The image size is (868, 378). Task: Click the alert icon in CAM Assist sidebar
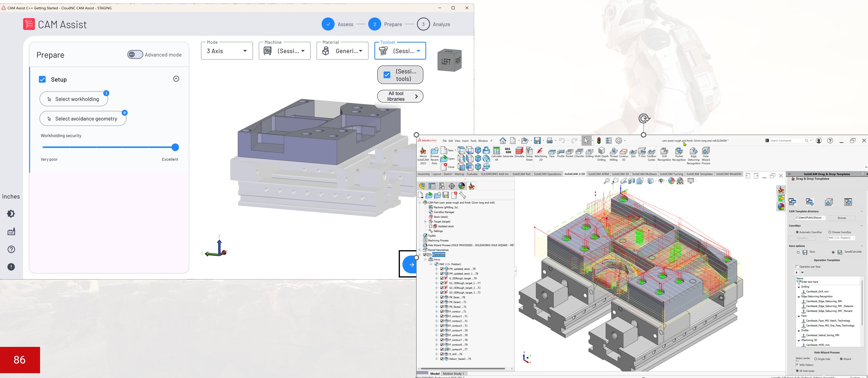coord(11,267)
